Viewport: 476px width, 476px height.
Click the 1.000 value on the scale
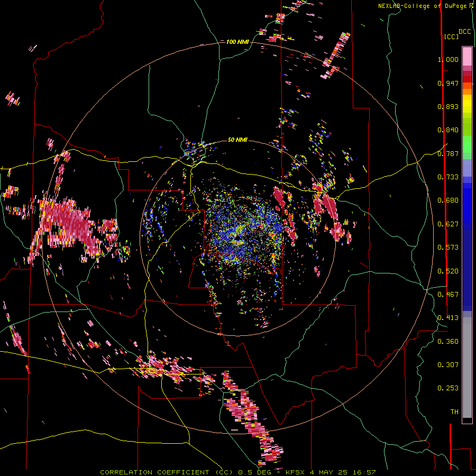[x=448, y=59]
